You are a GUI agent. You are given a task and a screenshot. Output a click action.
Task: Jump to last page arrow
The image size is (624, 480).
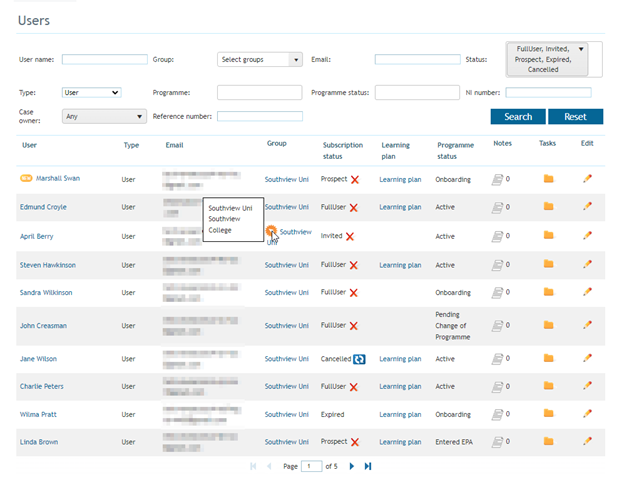click(368, 466)
